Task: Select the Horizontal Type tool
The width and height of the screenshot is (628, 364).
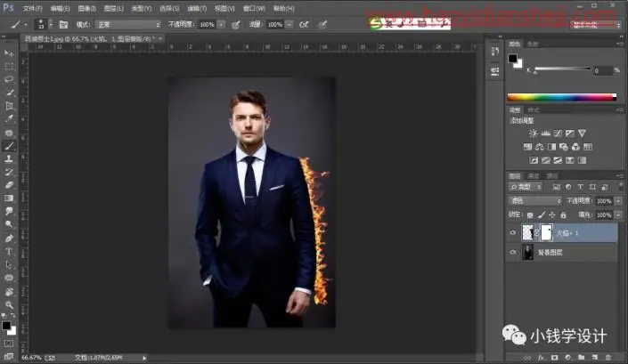Action: (9, 252)
